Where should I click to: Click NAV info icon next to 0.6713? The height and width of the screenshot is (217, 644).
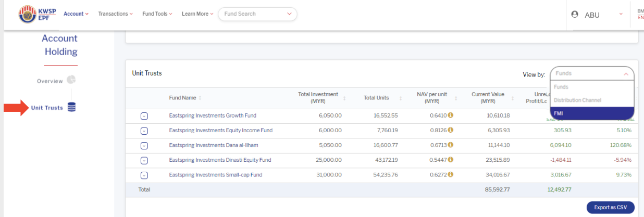pyautogui.click(x=451, y=145)
